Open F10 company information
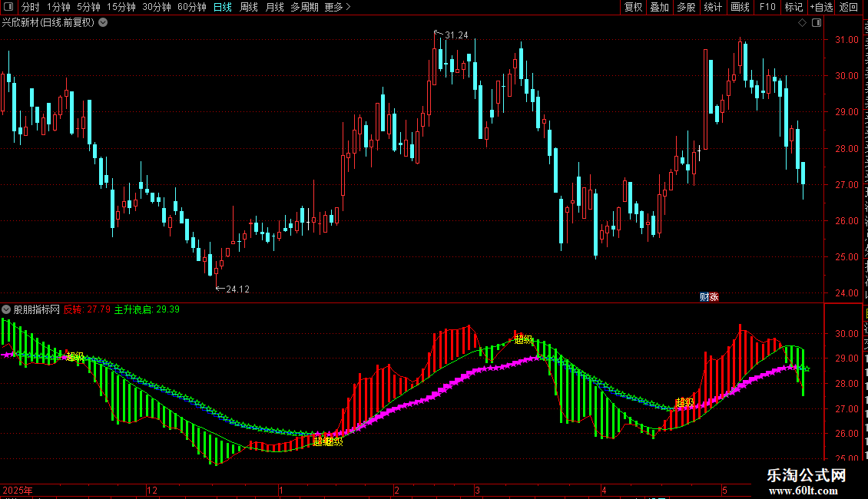868x499 pixels. click(767, 7)
